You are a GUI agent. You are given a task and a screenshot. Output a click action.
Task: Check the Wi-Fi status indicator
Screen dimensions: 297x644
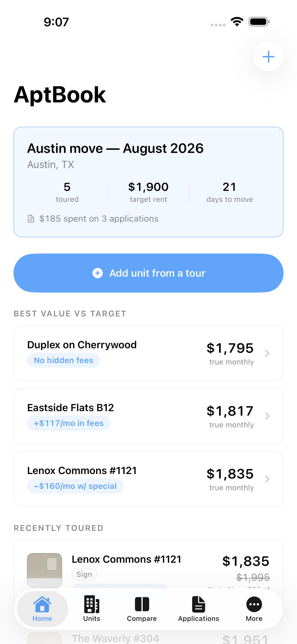pyautogui.click(x=237, y=22)
